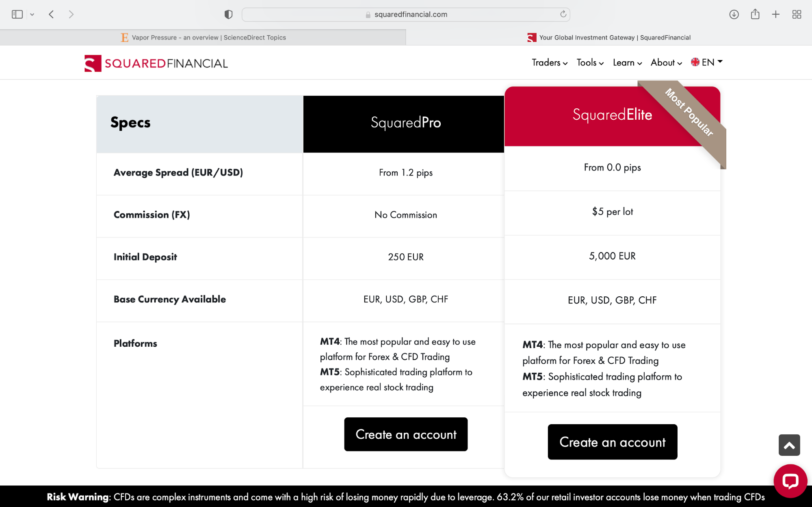
Task: Click SquaredElite MT5 platform description
Action: click(x=602, y=385)
